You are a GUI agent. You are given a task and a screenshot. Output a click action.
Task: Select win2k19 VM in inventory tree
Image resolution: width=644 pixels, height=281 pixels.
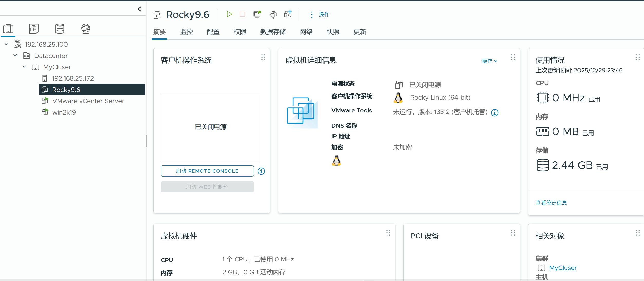click(x=64, y=112)
